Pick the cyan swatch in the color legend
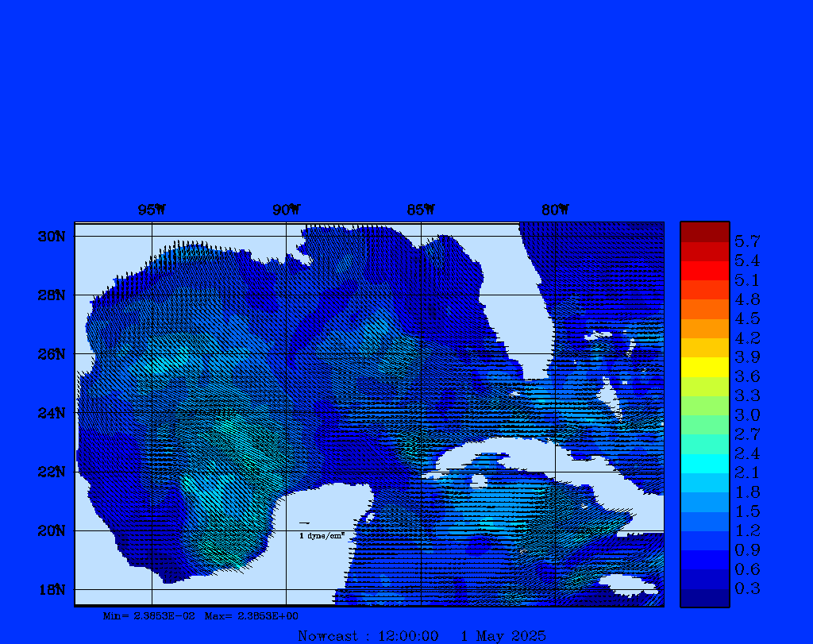813x644 pixels. [704, 463]
